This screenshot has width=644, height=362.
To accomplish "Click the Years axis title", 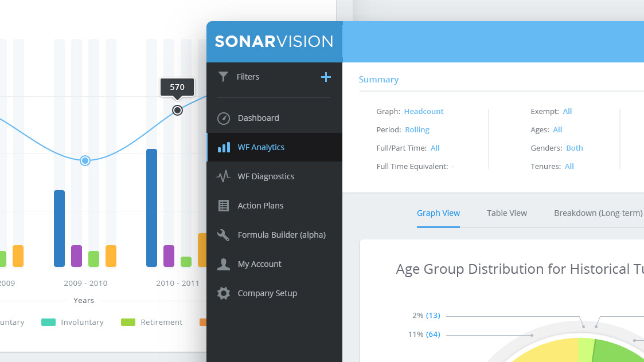I will tap(84, 301).
